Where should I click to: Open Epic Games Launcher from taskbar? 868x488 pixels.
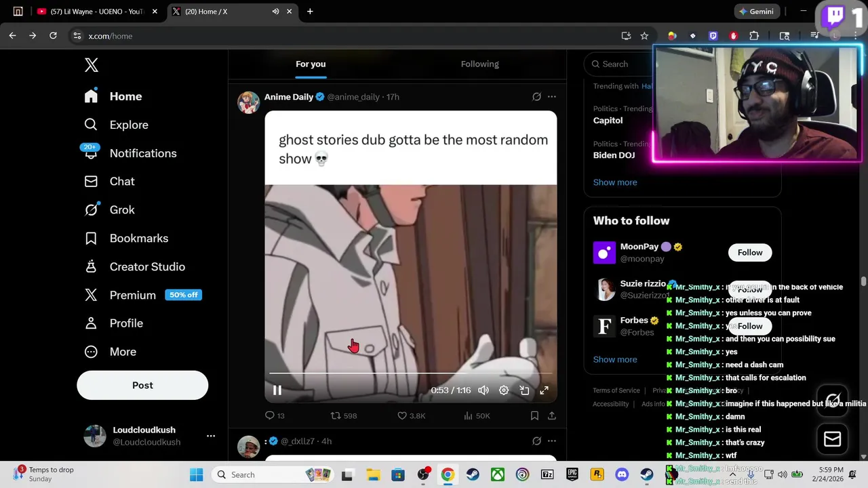click(572, 474)
